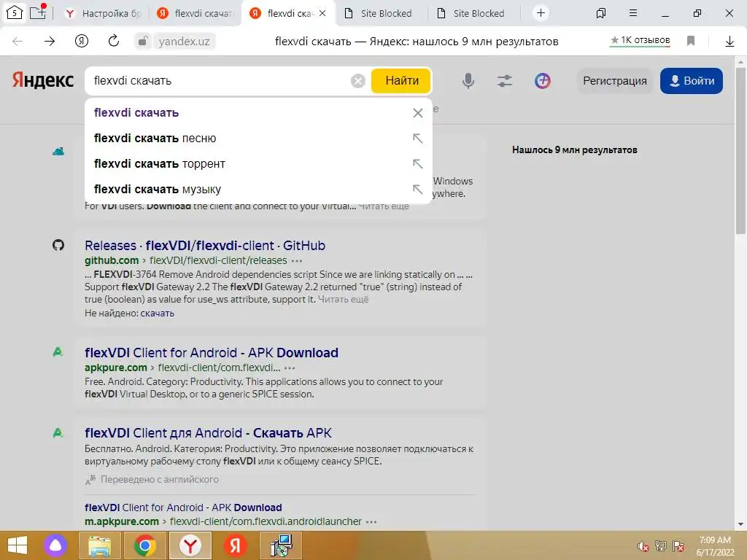Image resolution: width=747 pixels, height=560 pixels.
Task: Open the tab counter home icon
Action: [15, 13]
